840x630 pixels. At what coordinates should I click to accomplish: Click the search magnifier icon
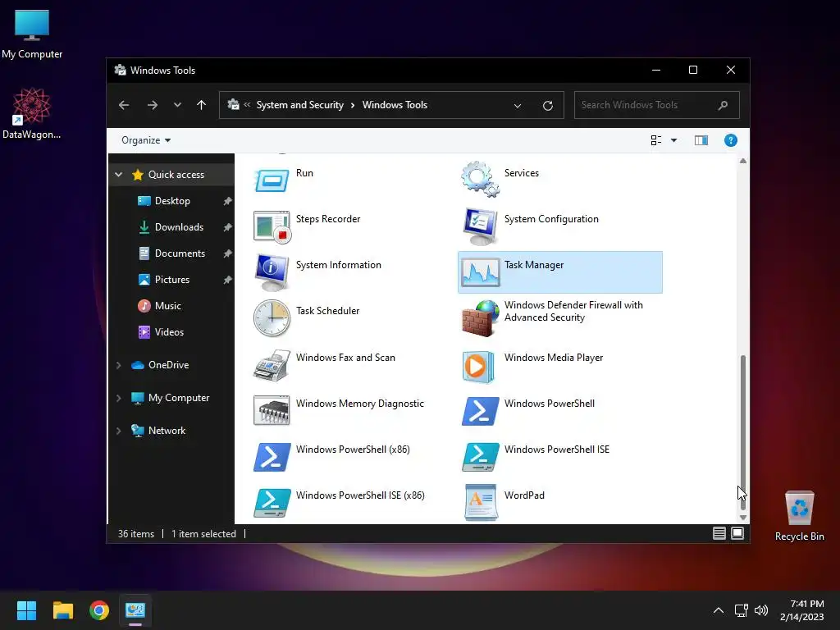(x=724, y=105)
